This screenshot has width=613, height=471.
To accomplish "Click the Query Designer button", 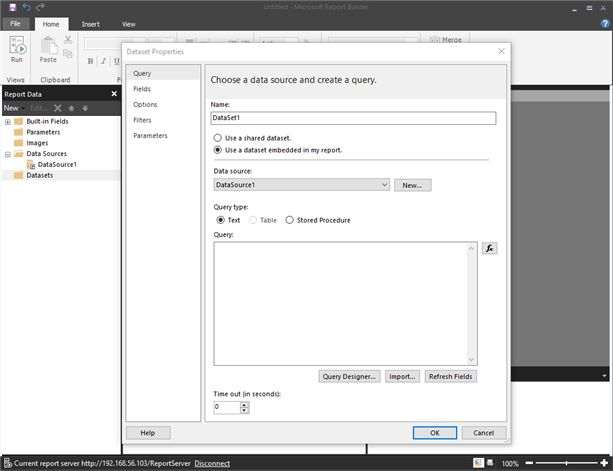I will click(349, 377).
